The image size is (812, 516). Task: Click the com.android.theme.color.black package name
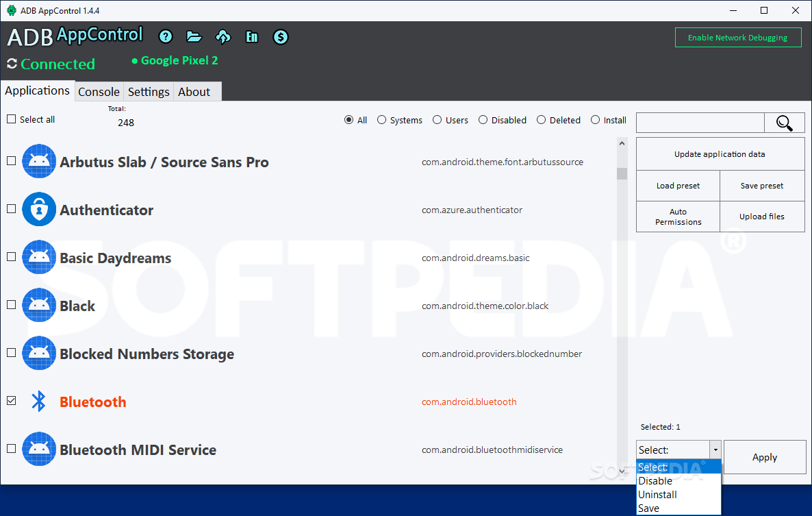click(x=485, y=306)
